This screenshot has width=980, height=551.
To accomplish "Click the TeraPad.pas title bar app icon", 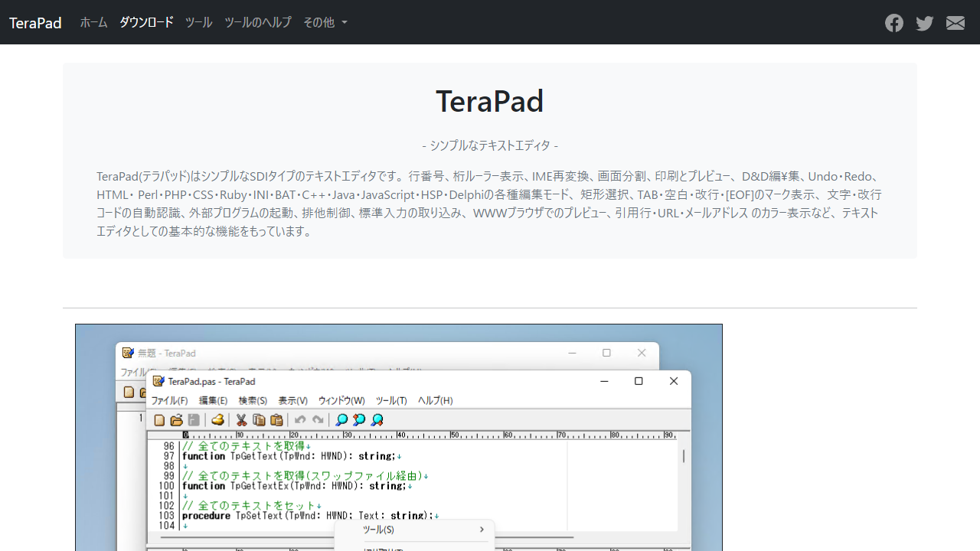I will [x=158, y=381].
